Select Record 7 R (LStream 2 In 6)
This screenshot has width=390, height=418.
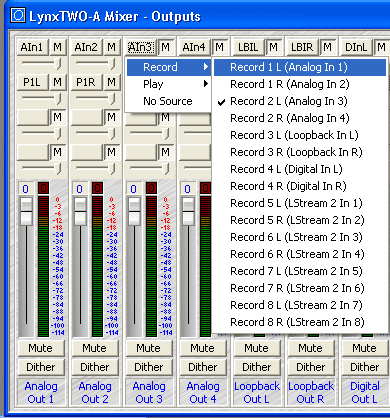[x=300, y=288]
